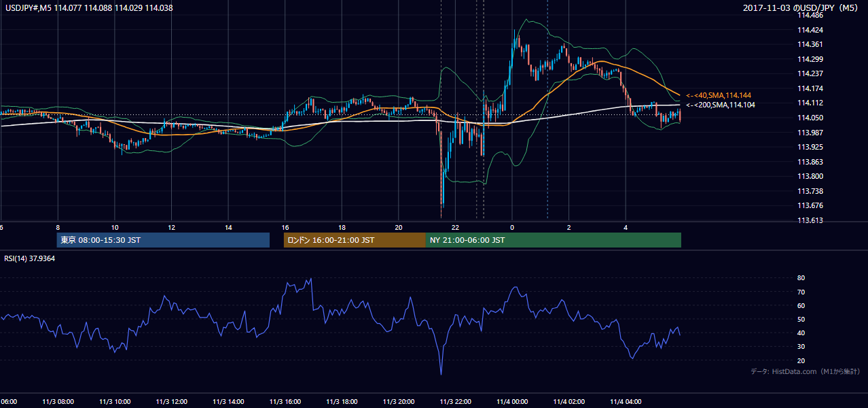Click price axis label 113.738
Image resolution: width=868 pixels, height=408 pixels.
point(810,191)
